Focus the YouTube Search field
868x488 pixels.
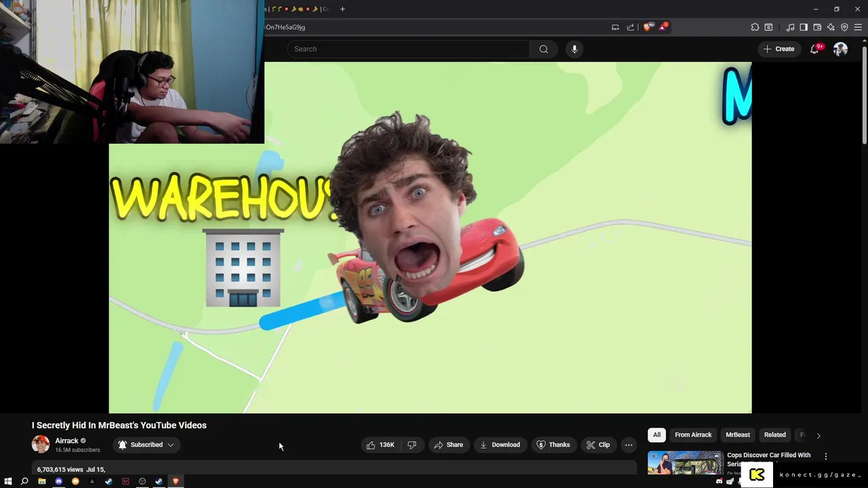click(408, 49)
